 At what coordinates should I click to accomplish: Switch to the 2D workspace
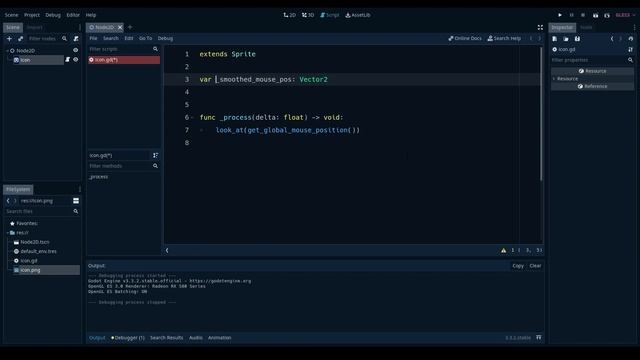tap(289, 15)
